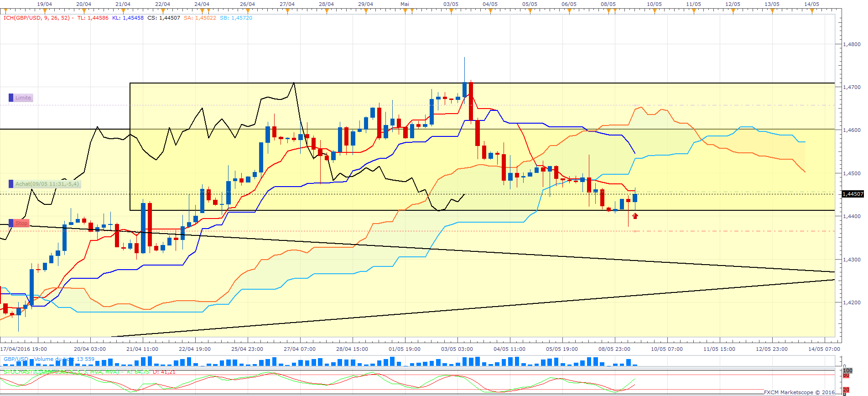This screenshot has width=868, height=396.
Task: Pick the orange day marker under 11/05
Action: [x=693, y=12]
